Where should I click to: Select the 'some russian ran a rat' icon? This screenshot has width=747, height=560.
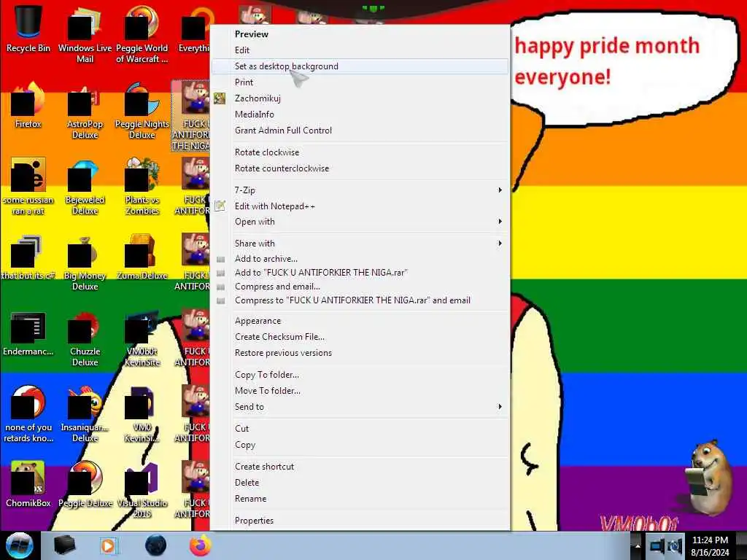(x=28, y=187)
